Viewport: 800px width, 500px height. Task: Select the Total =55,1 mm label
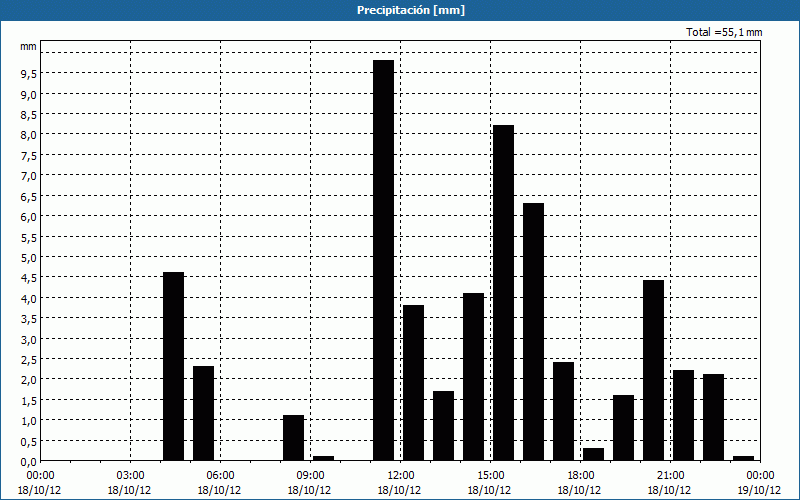click(724, 32)
